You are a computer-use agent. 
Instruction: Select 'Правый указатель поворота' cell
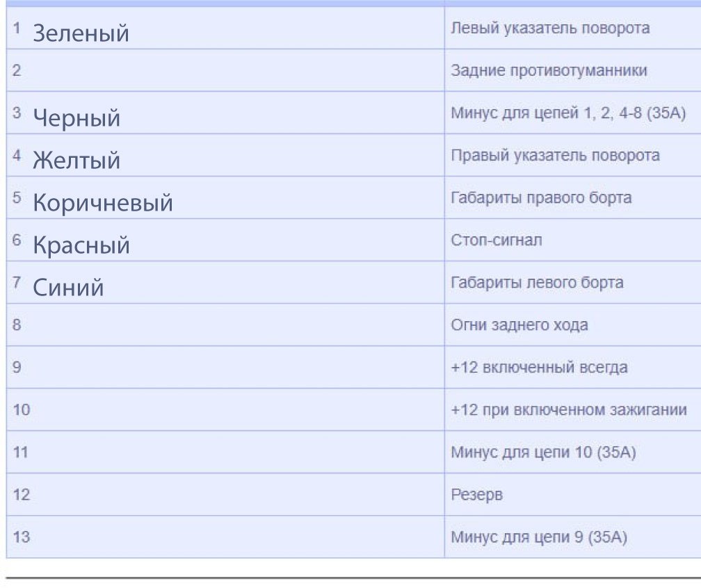[x=555, y=156]
